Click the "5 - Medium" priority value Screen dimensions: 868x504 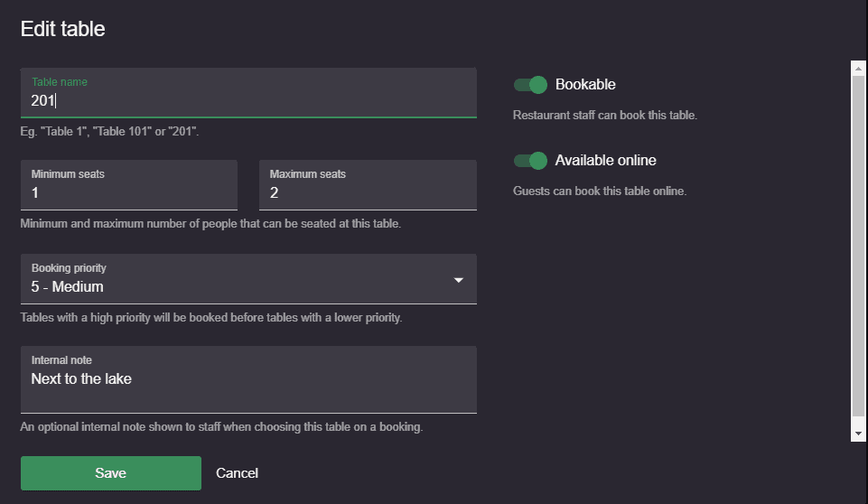[x=67, y=287]
